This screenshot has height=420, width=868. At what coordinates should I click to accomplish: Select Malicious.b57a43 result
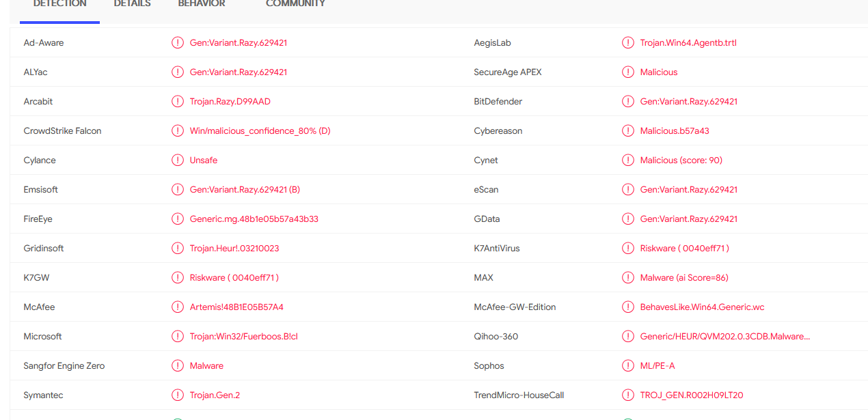tap(675, 130)
